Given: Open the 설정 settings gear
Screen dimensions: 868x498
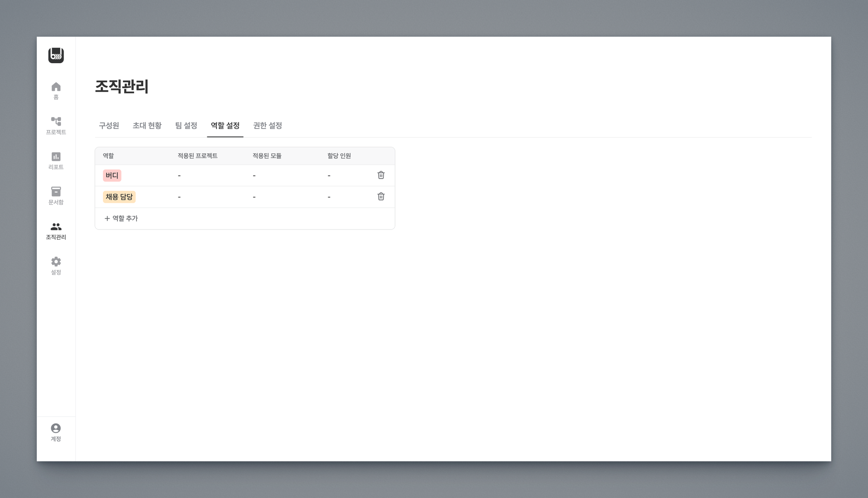Looking at the screenshot, I should [56, 266].
